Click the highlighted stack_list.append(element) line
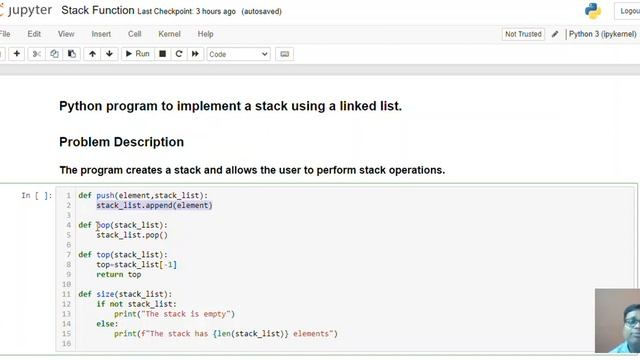The height and width of the screenshot is (360, 640). [x=154, y=205]
